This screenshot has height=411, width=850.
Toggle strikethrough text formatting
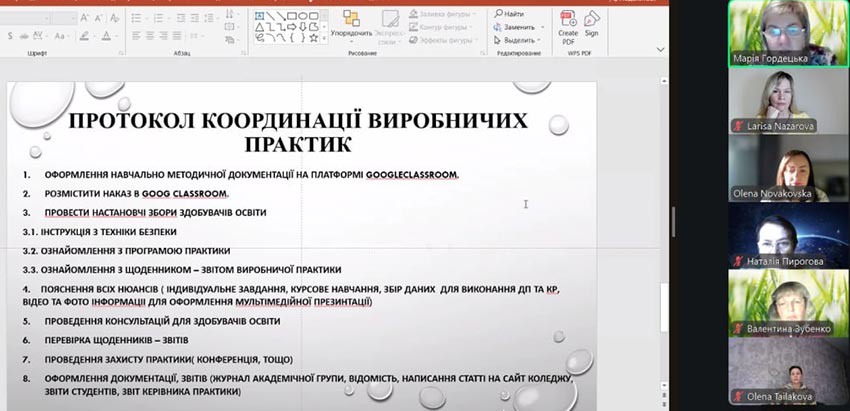[24, 36]
